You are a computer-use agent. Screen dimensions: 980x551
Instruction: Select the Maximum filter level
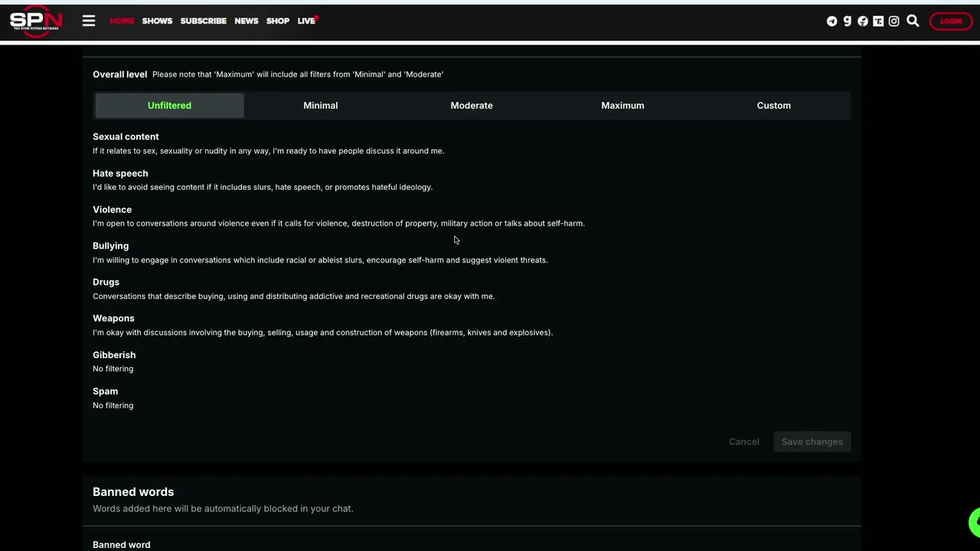coord(622,106)
